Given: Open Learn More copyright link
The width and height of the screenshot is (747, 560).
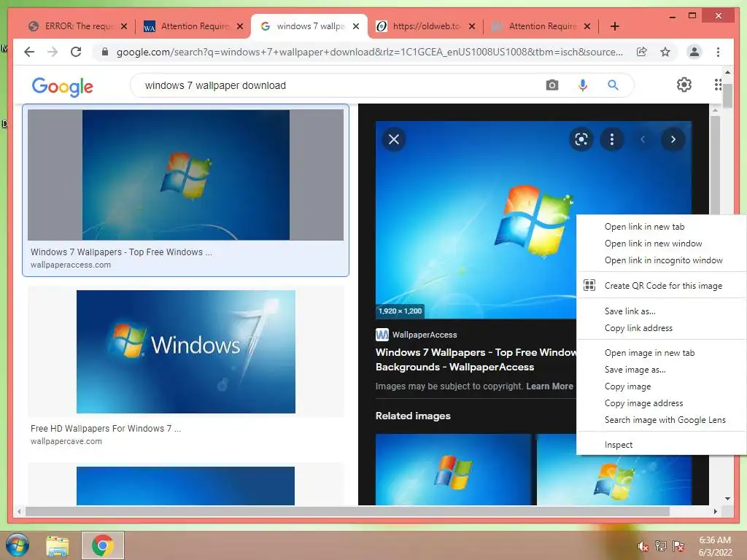Looking at the screenshot, I should coord(549,386).
